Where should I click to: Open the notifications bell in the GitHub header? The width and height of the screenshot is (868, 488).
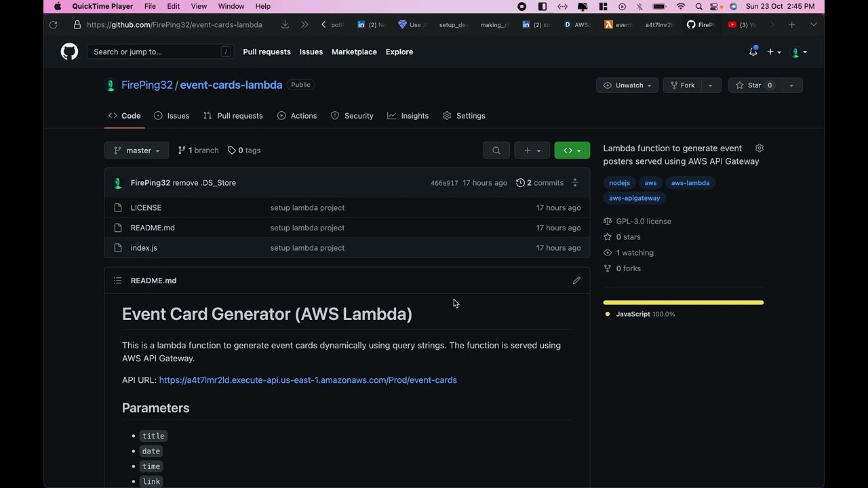click(753, 52)
